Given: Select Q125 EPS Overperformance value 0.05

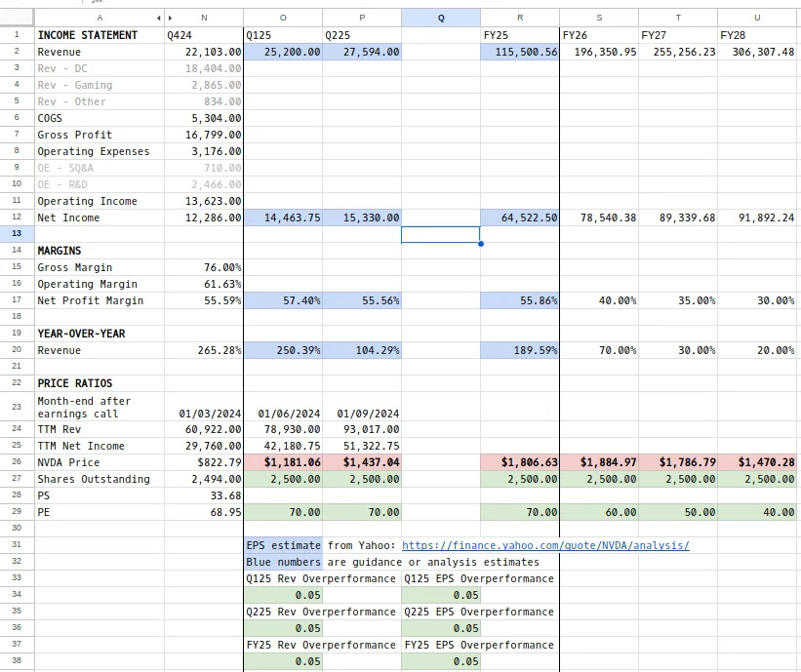Looking at the screenshot, I should point(441,595).
